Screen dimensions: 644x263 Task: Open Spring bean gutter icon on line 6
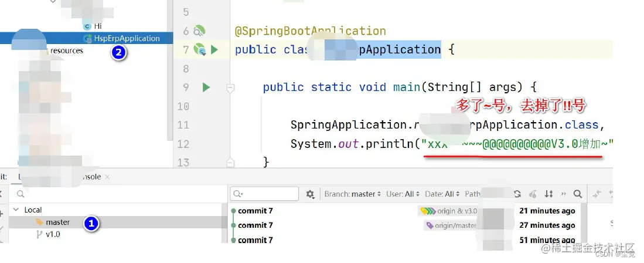tap(199, 31)
